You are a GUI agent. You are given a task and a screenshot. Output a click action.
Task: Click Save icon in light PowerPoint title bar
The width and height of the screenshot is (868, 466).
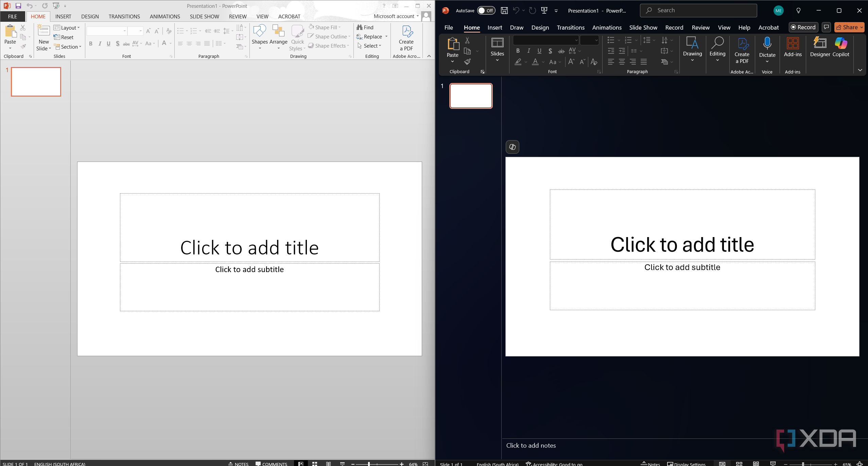click(x=18, y=6)
